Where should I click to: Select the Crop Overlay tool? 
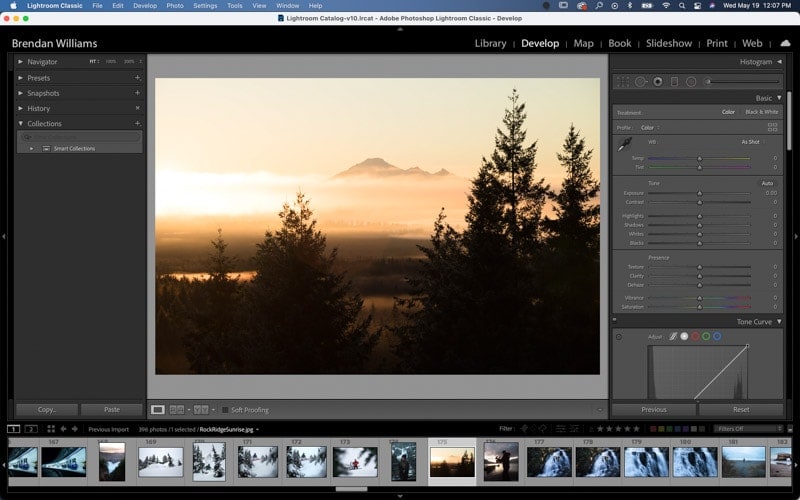(x=623, y=82)
